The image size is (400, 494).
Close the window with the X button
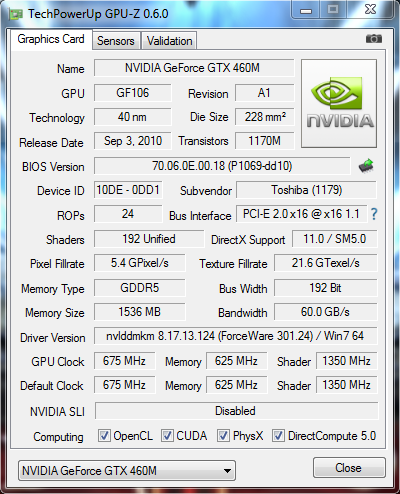click(x=370, y=10)
